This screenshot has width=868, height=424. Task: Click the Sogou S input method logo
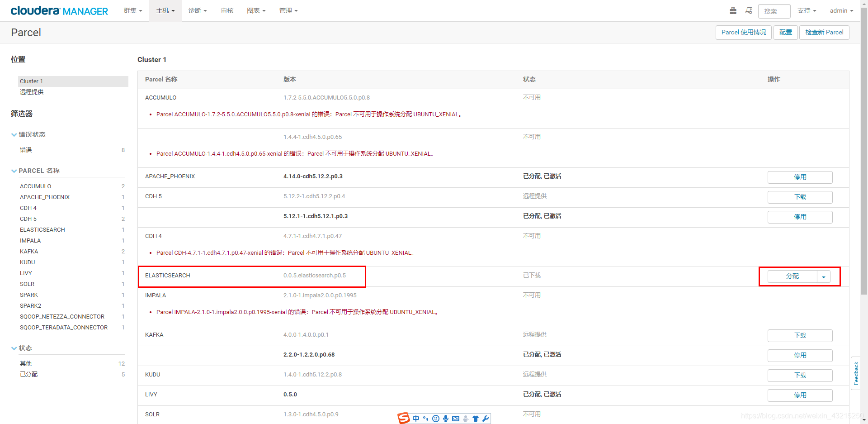[404, 418]
